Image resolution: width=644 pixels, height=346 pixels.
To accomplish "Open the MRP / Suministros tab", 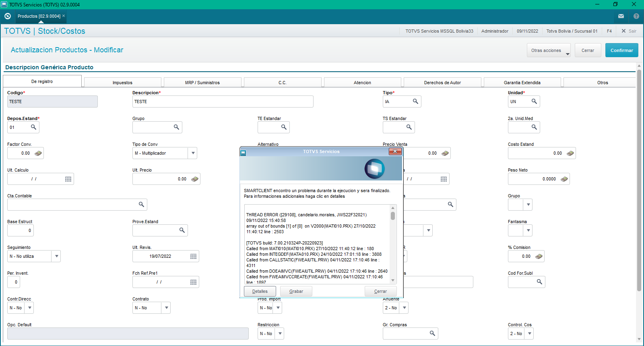I will [x=202, y=83].
